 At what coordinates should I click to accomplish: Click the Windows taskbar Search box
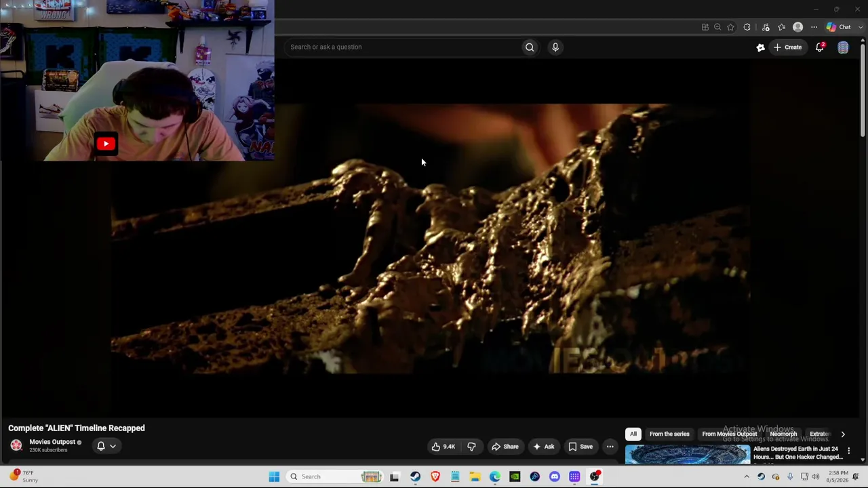coord(336,476)
